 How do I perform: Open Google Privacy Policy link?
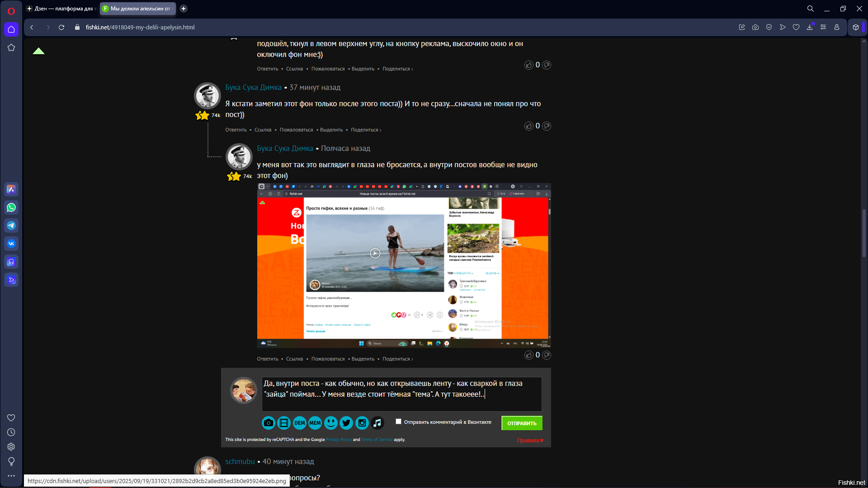click(339, 440)
